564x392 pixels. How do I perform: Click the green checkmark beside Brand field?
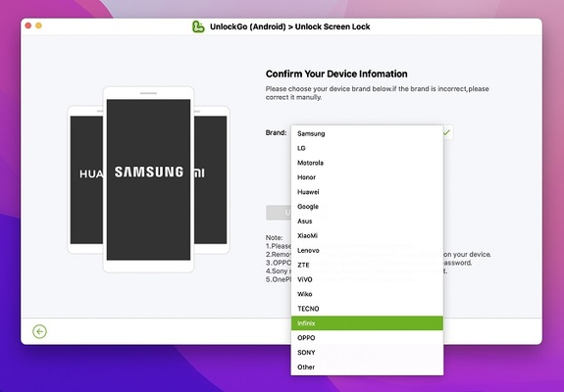tap(446, 132)
